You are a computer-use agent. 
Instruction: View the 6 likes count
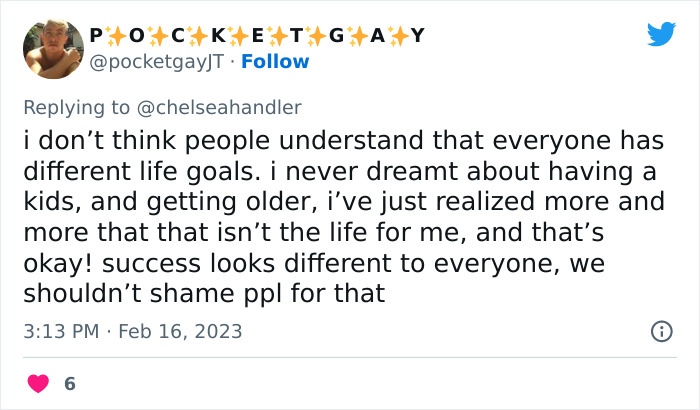click(x=69, y=384)
